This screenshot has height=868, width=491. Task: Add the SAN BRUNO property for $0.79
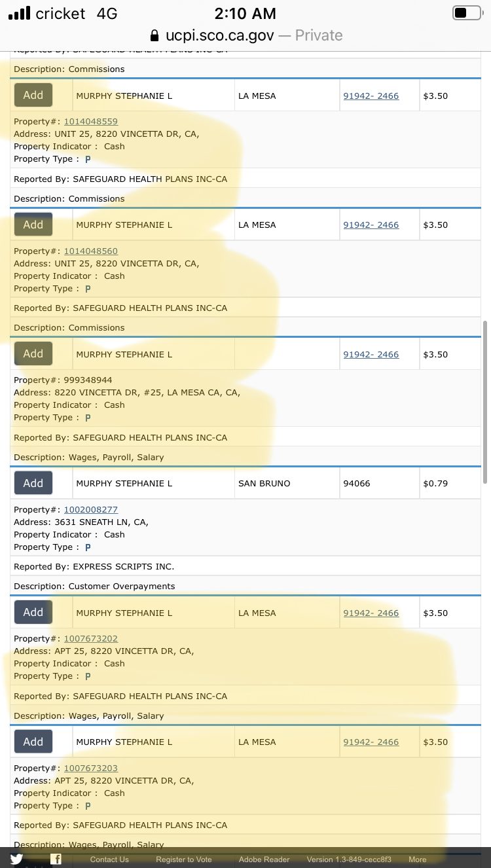point(33,483)
